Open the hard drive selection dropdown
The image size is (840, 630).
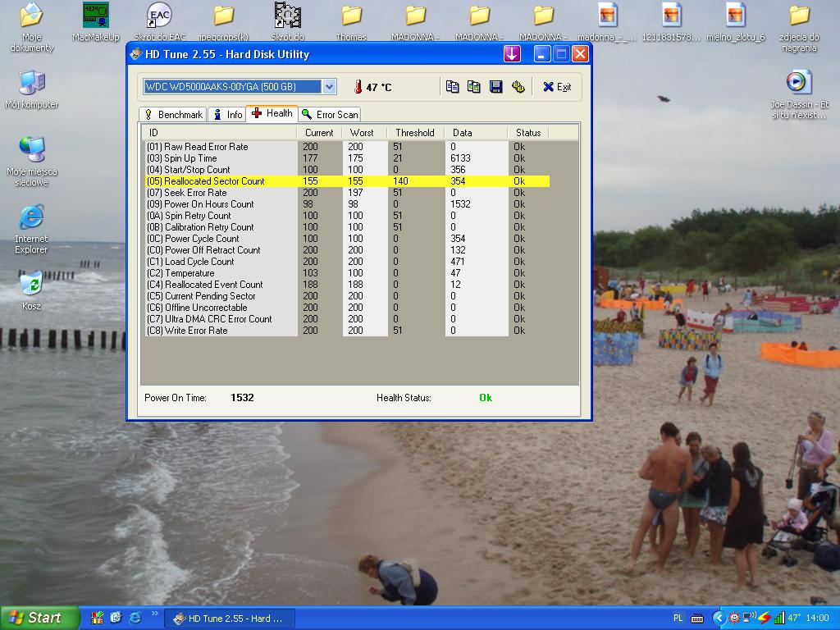point(330,86)
